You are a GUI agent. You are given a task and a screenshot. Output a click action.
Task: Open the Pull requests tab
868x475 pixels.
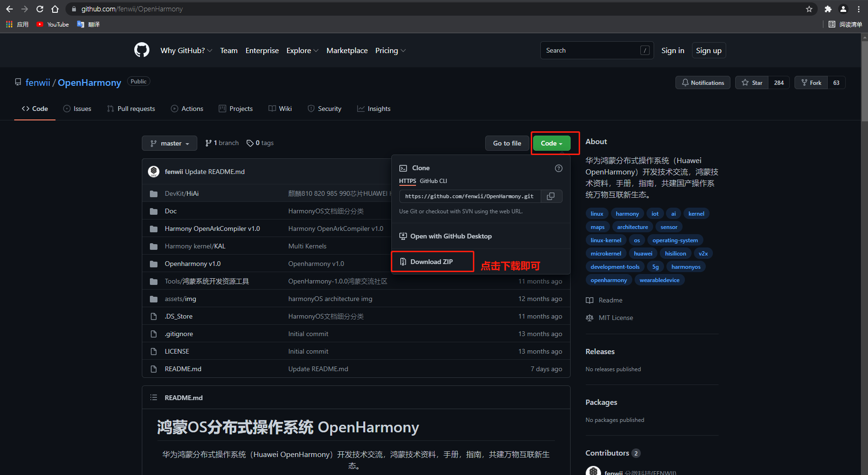click(131, 109)
